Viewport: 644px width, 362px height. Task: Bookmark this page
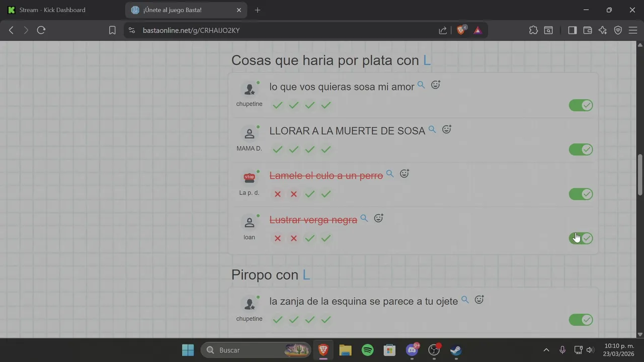[x=112, y=30]
